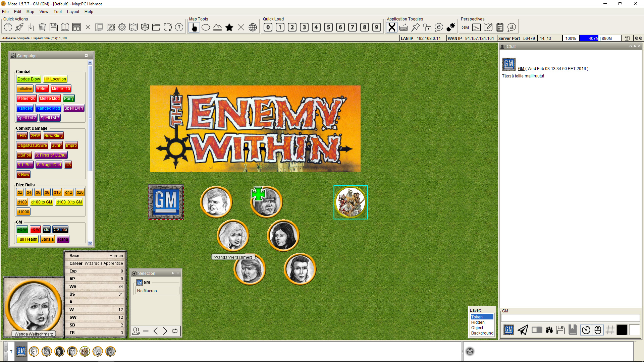
Task: Click the chat message input field
Action: point(570,318)
